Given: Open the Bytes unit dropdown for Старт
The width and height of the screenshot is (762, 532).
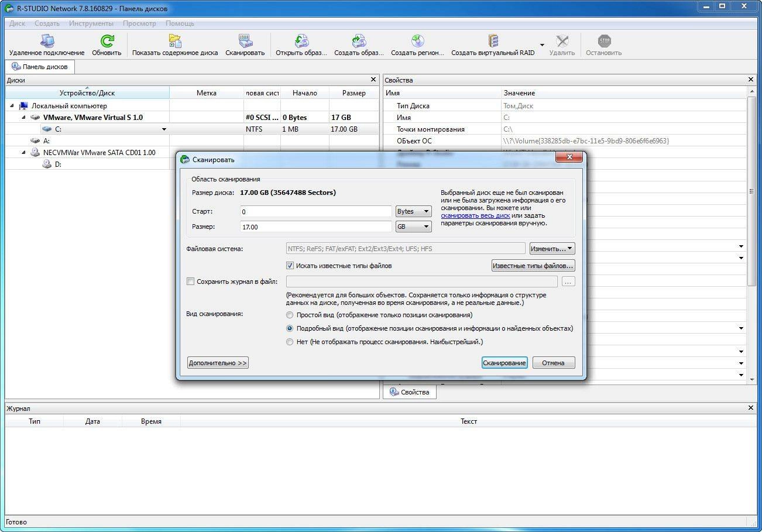Looking at the screenshot, I should tap(414, 211).
